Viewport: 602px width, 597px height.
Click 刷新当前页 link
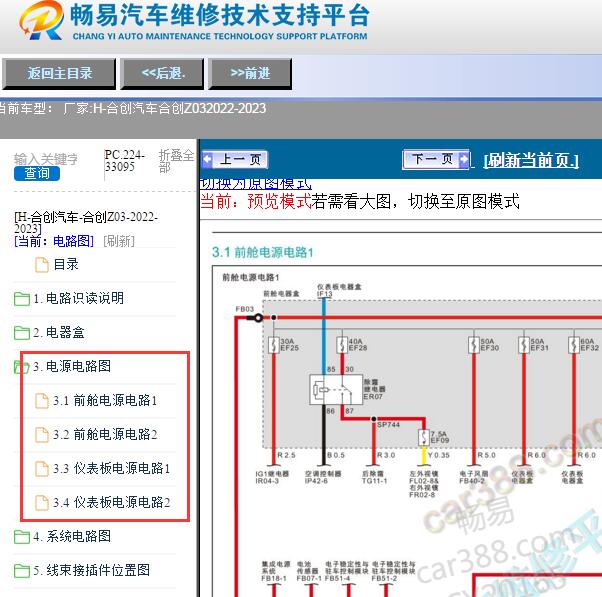[531, 160]
